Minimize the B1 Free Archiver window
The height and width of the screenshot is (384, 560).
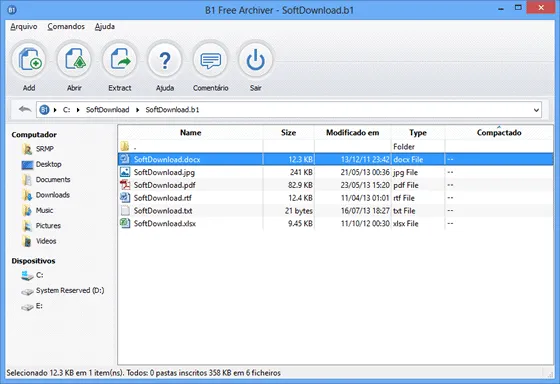tap(501, 9)
